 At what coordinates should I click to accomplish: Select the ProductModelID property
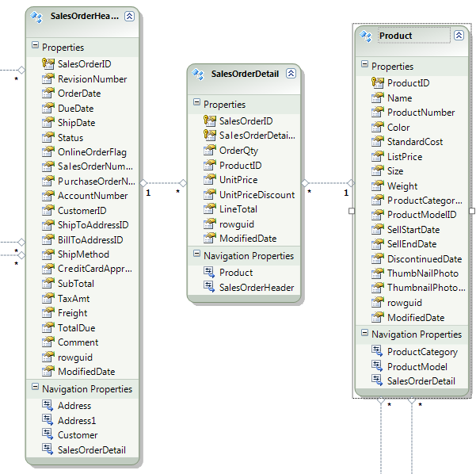point(421,215)
